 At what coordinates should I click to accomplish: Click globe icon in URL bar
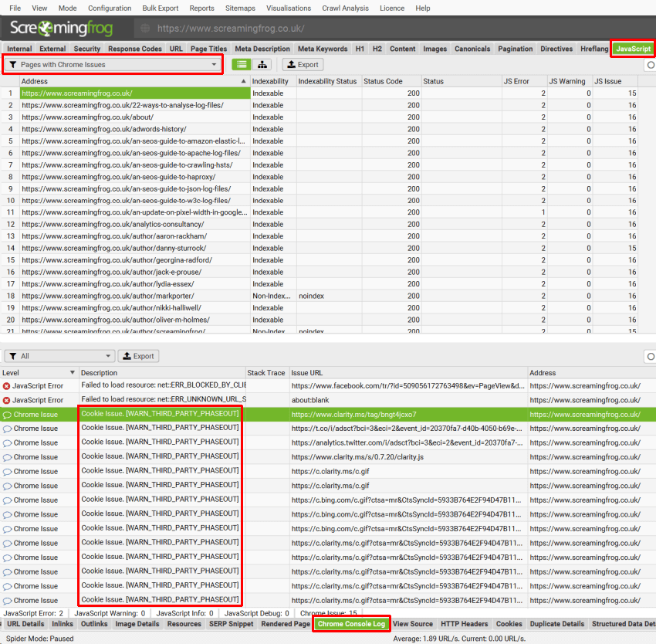click(145, 29)
